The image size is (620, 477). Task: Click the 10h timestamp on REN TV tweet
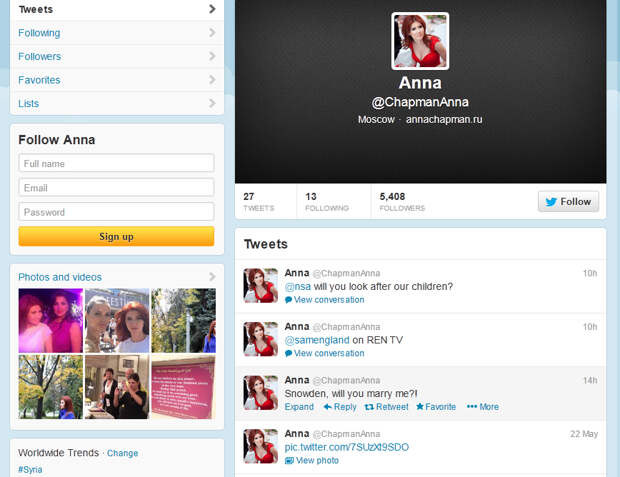point(590,327)
